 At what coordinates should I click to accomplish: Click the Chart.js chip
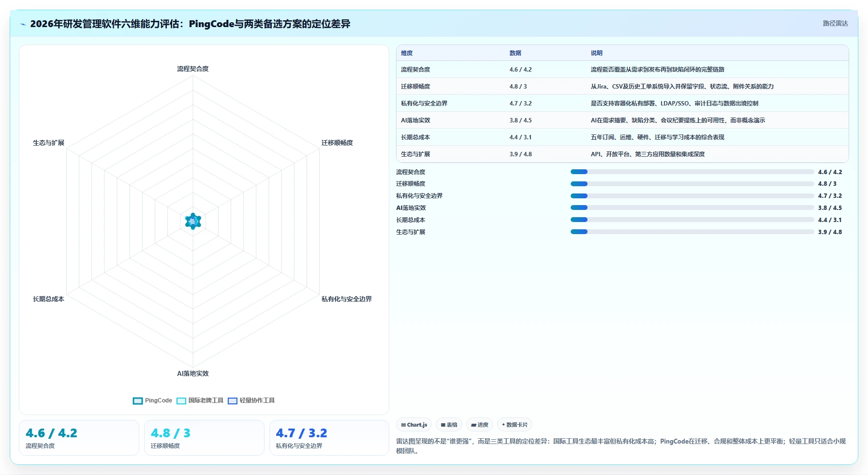(414, 425)
